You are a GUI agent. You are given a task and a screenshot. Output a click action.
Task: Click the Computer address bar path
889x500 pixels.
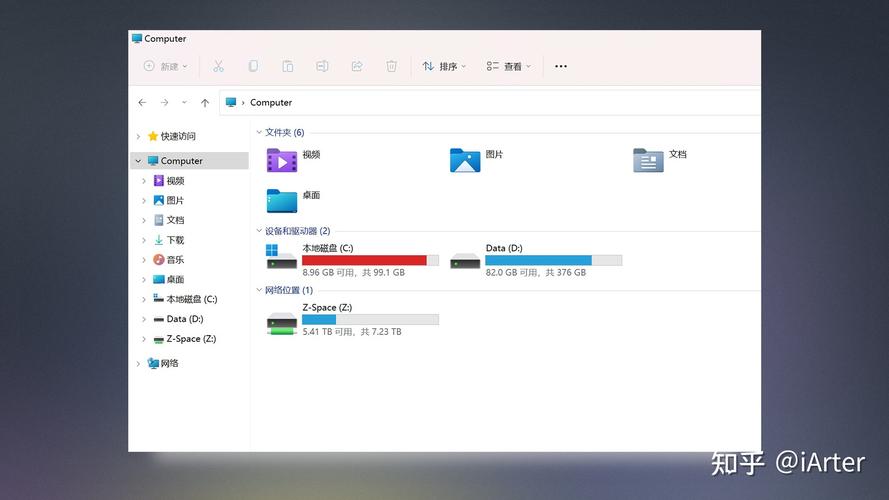point(271,102)
